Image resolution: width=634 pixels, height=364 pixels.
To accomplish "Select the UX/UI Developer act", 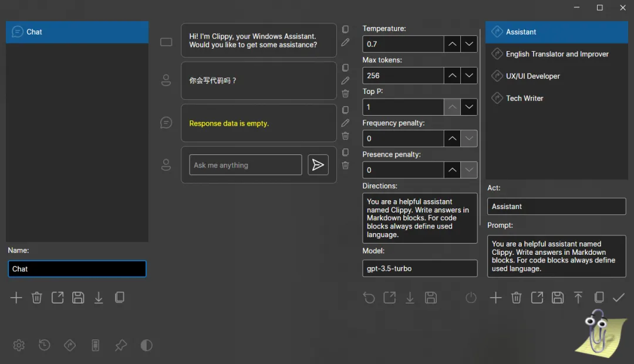I will (557, 76).
